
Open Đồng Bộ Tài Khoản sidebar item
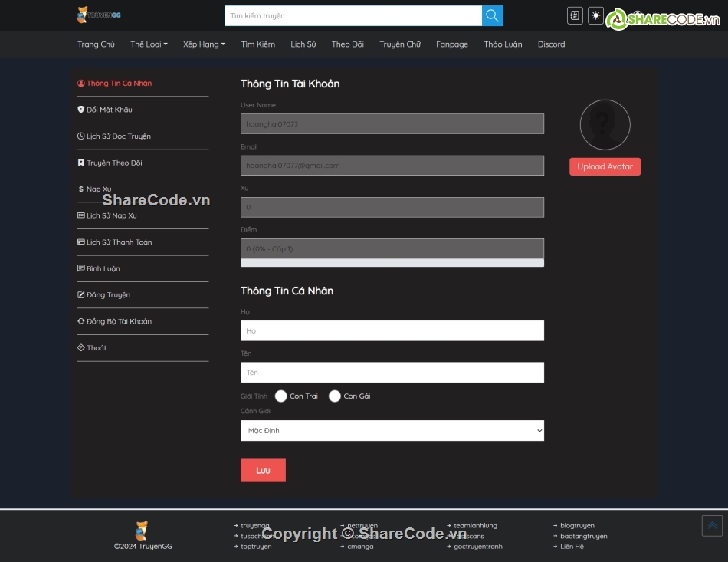[x=119, y=322]
